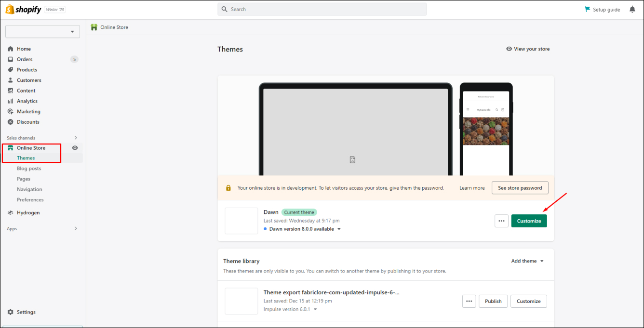The width and height of the screenshot is (644, 328).
Task: Click Customize for Dawn theme
Action: [x=529, y=221]
